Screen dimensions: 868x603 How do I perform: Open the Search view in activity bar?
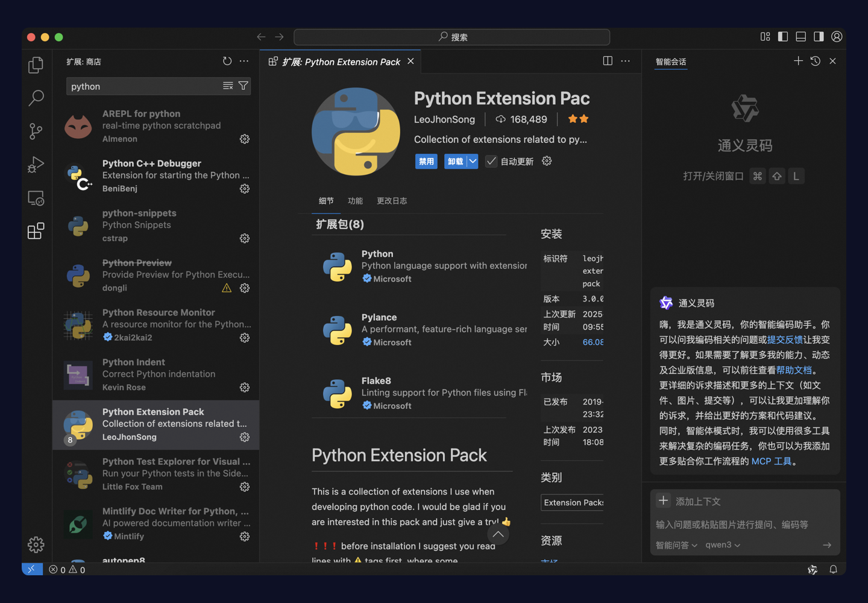coord(36,98)
